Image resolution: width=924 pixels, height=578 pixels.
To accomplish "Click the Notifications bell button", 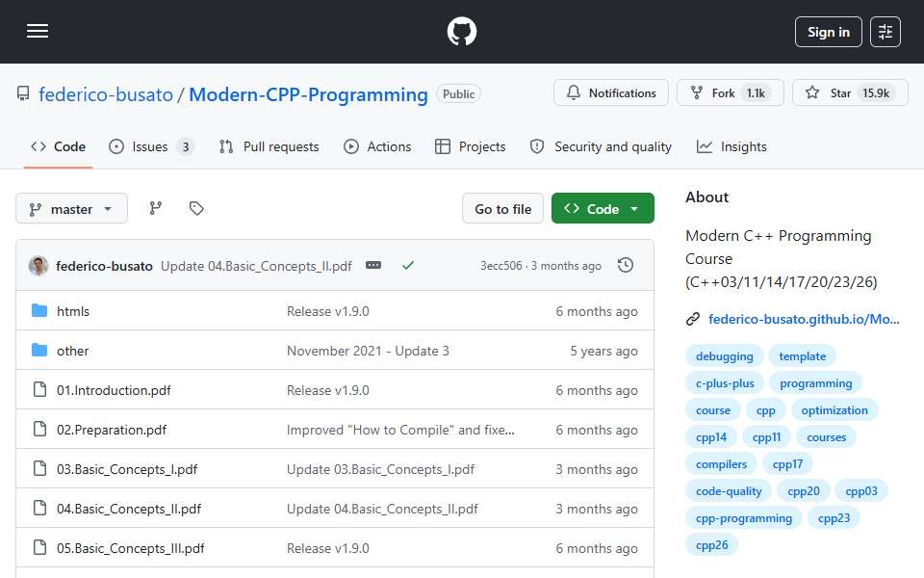I will [x=611, y=93].
